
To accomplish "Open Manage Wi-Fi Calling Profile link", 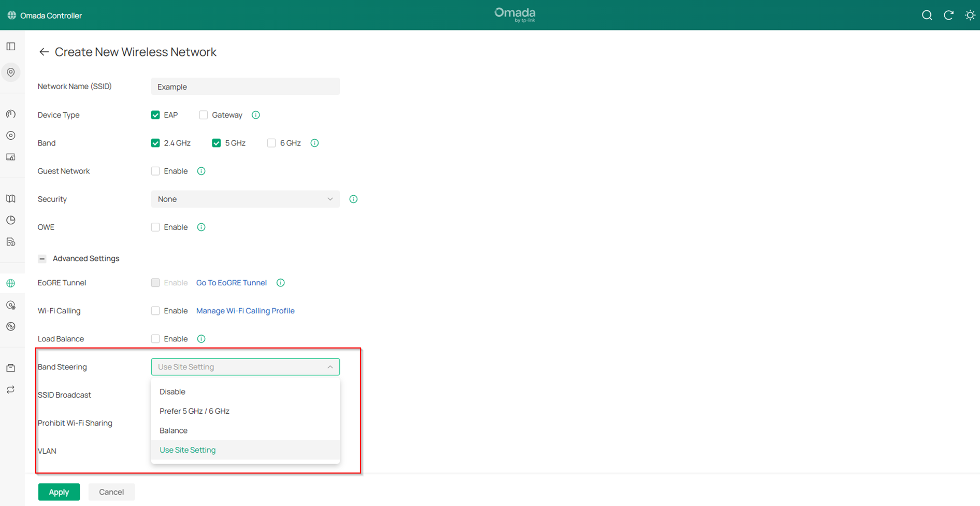I will pos(245,310).
